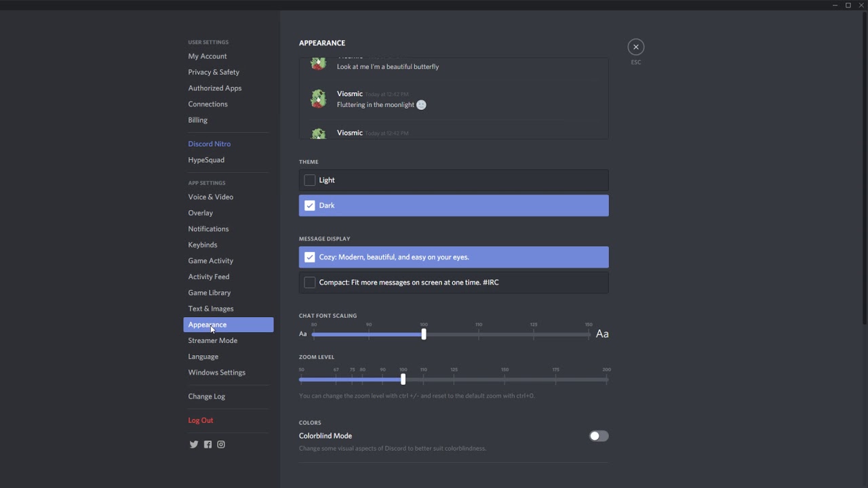
Task: Select the Appearance settings tab
Action: click(x=229, y=325)
